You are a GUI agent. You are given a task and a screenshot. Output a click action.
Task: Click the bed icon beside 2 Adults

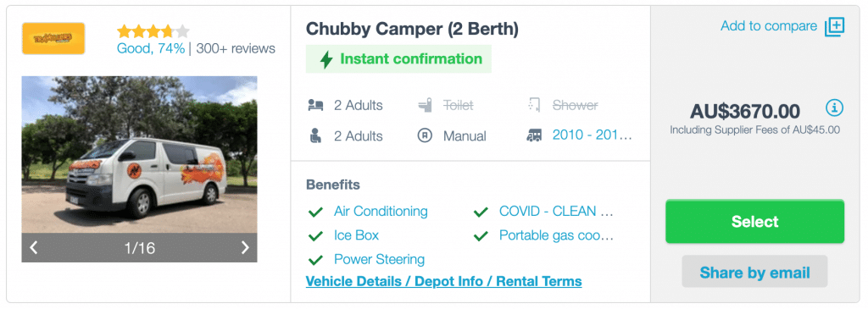point(315,105)
